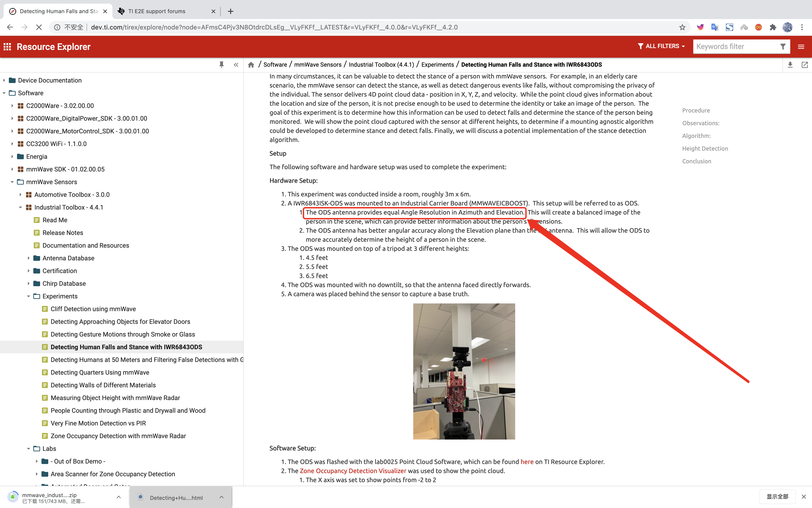Image resolution: width=812 pixels, height=508 pixels.
Task: Expand the Device Documentation tree node
Action: [x=4, y=80]
